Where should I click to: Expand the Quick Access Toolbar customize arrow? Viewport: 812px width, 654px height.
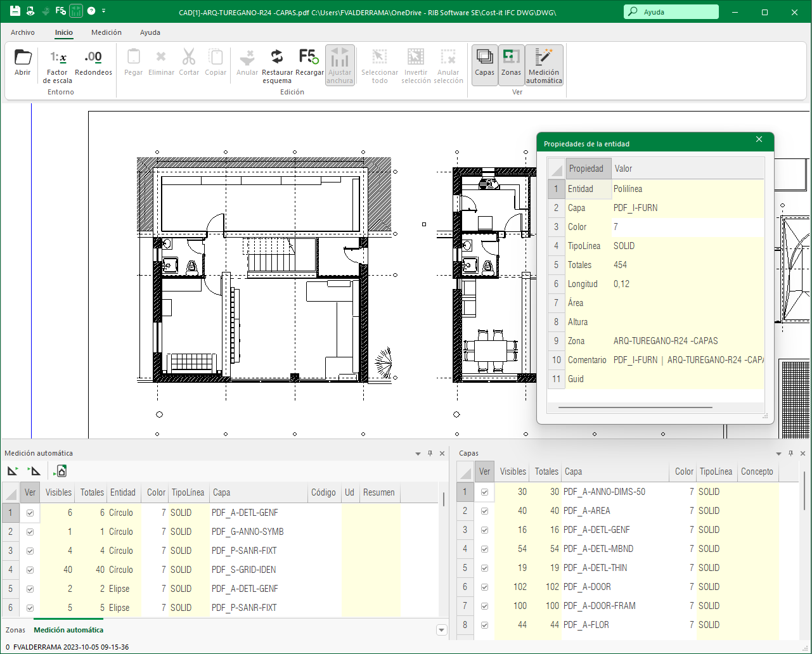tap(104, 11)
